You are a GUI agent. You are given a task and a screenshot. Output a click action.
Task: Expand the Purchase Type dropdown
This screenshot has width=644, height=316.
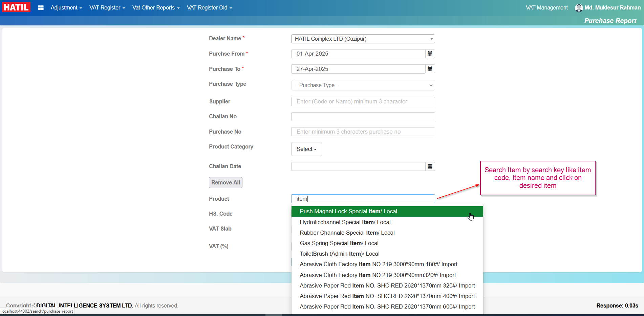pos(363,85)
